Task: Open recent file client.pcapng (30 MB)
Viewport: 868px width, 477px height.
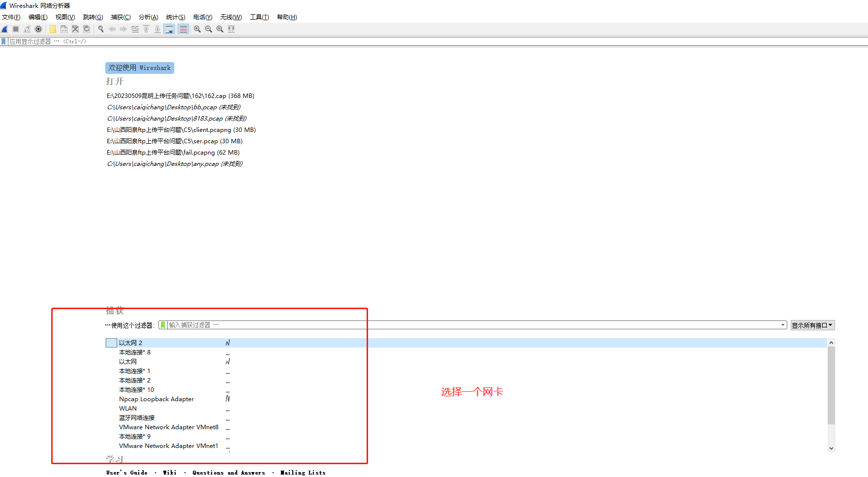Action: point(181,130)
